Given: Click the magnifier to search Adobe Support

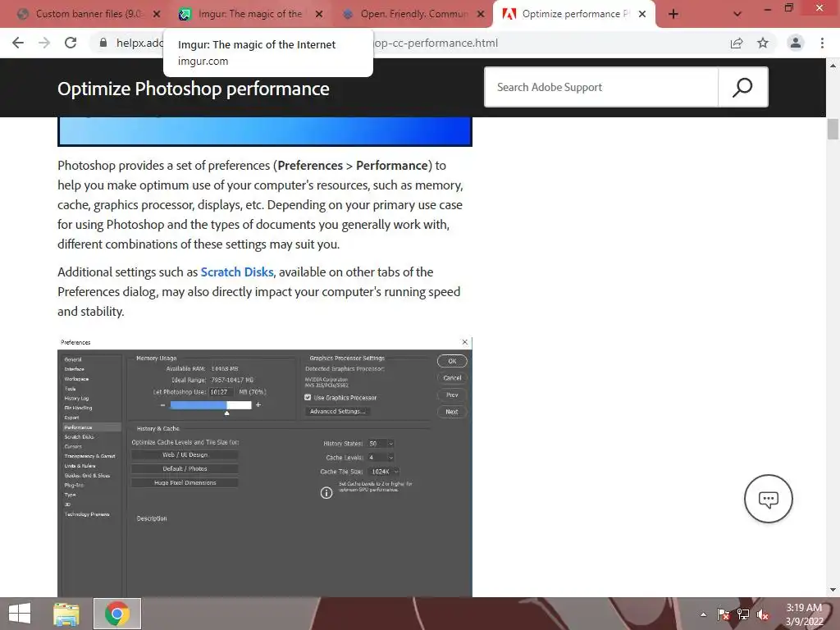Looking at the screenshot, I should pyautogui.click(x=742, y=87).
